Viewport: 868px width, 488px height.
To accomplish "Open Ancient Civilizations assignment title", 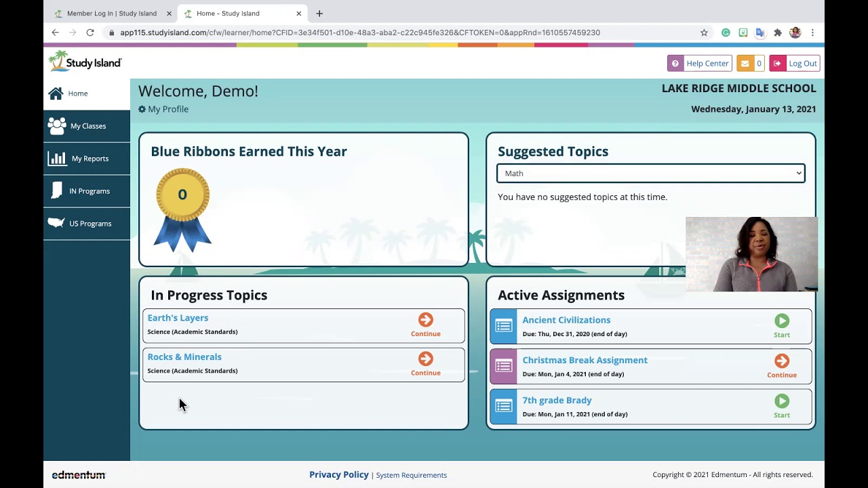I will (x=566, y=320).
